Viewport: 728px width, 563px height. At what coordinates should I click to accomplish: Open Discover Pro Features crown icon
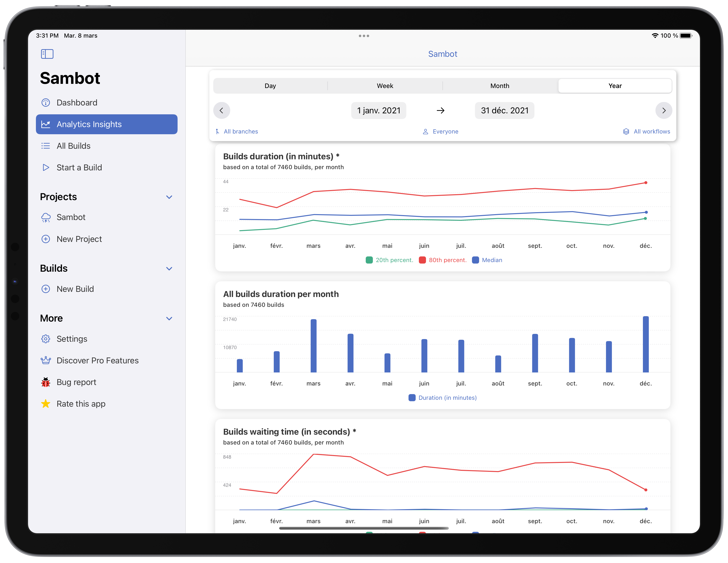tap(46, 361)
